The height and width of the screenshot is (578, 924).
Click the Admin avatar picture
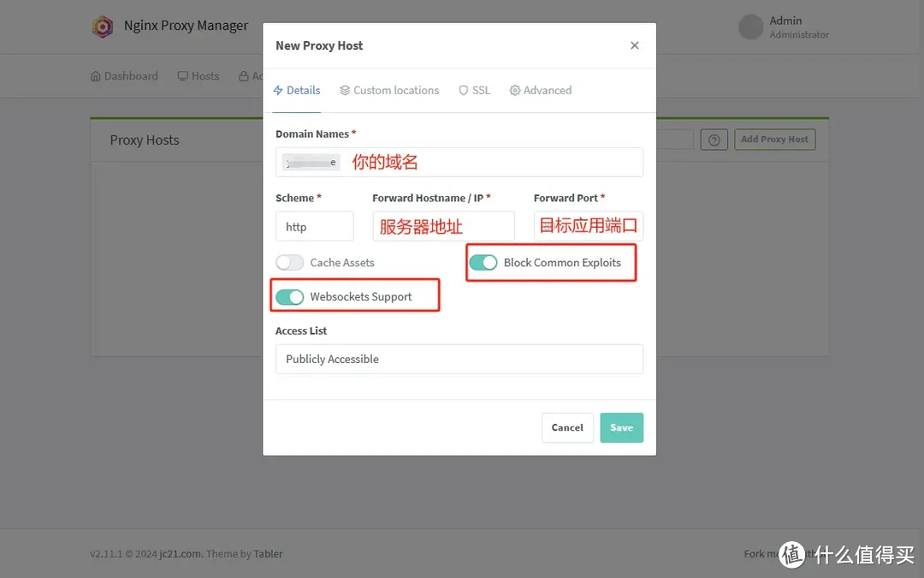point(751,27)
